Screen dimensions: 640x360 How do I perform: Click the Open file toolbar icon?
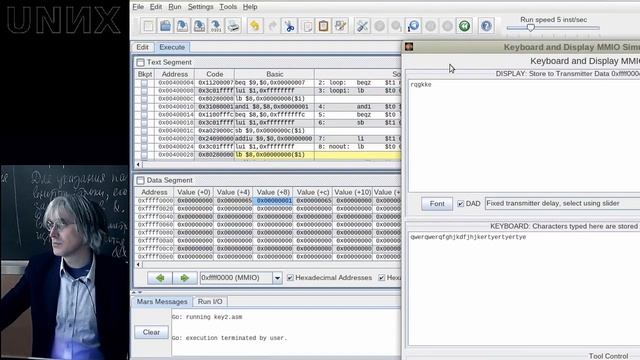[x=165, y=26]
